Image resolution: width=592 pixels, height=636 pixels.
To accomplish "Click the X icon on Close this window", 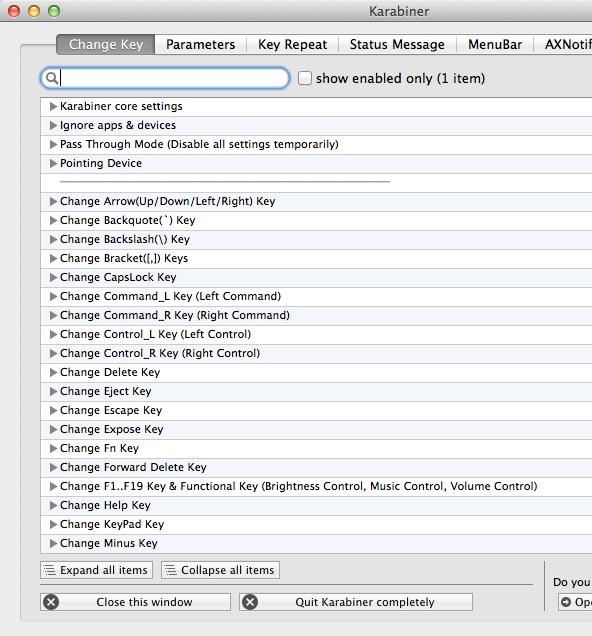I will click(x=51, y=602).
